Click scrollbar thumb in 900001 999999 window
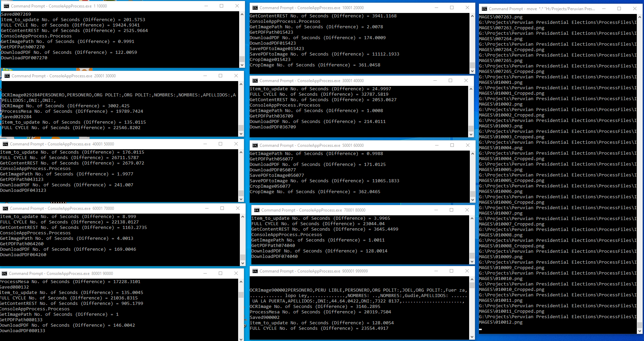Image resolution: width=644 pixels, height=341 pixels. point(472,285)
